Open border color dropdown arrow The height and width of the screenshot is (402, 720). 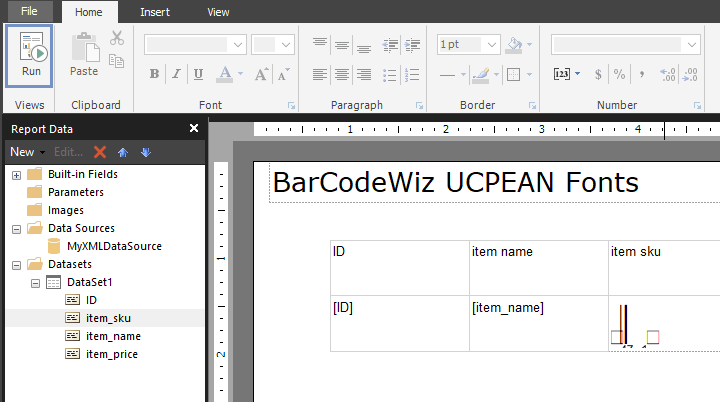[496, 74]
